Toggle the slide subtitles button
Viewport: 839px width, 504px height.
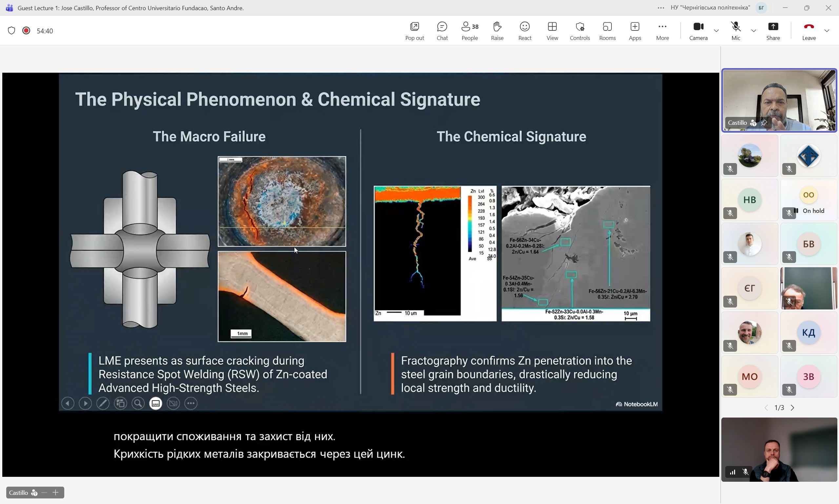point(156,403)
